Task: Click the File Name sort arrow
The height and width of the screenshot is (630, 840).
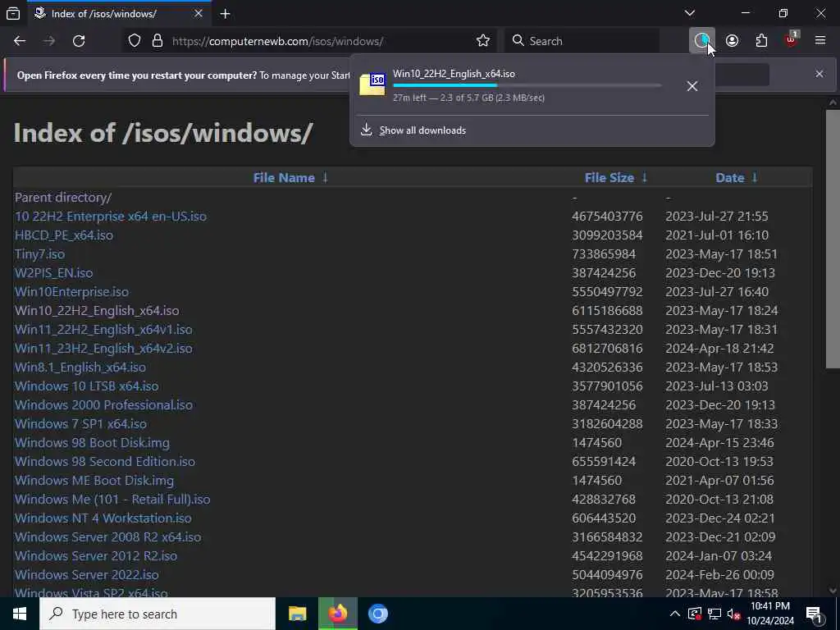Action: (x=325, y=177)
